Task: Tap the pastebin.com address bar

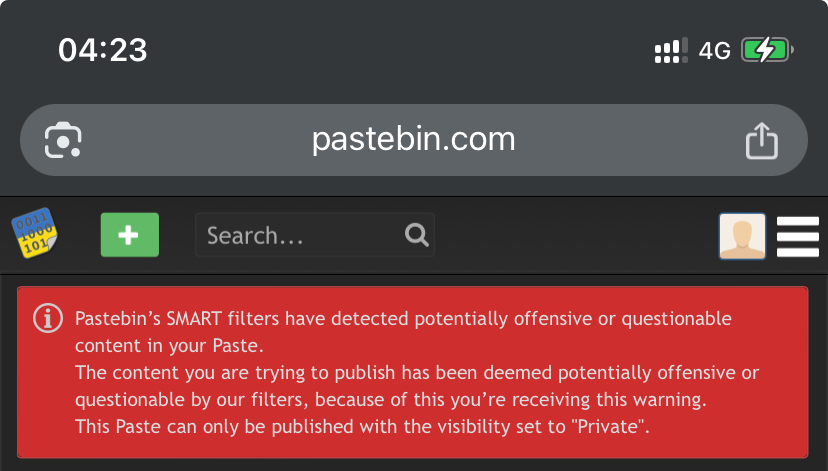Action: 413,140
